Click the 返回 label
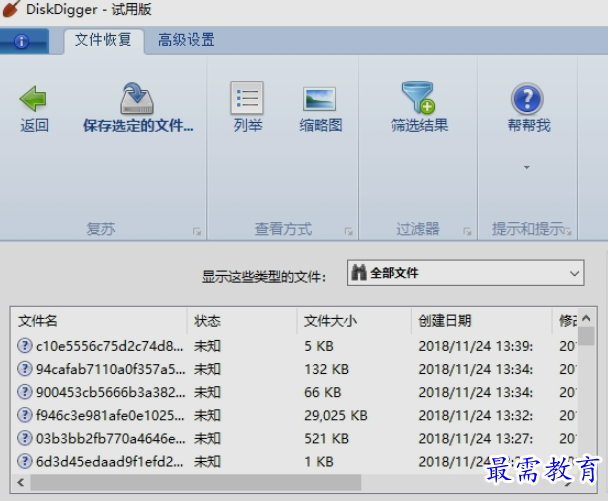The image size is (608, 501). [x=34, y=126]
